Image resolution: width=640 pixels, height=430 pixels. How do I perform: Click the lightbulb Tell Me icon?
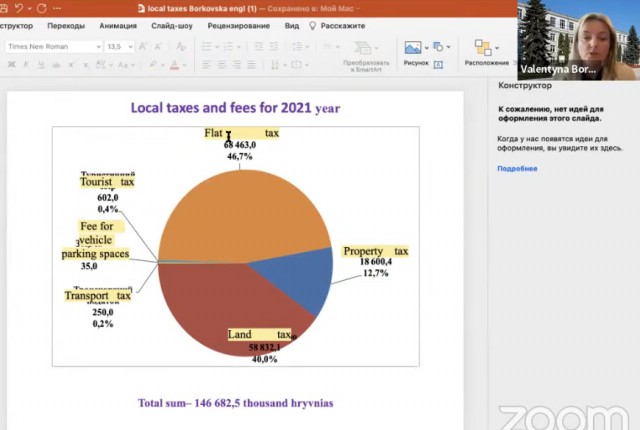(313, 26)
